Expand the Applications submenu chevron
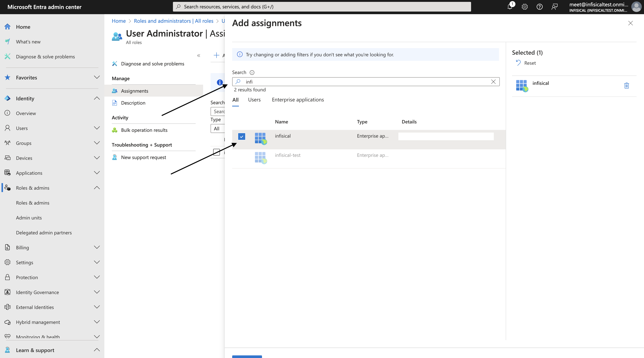The height and width of the screenshot is (358, 644). point(97,173)
